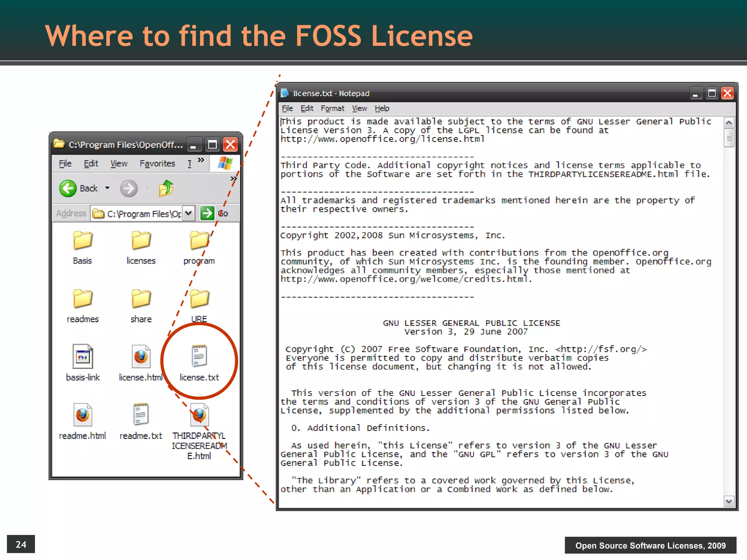The image size is (747, 560).
Task: Open Notepad's Help menu
Action: 382,108
